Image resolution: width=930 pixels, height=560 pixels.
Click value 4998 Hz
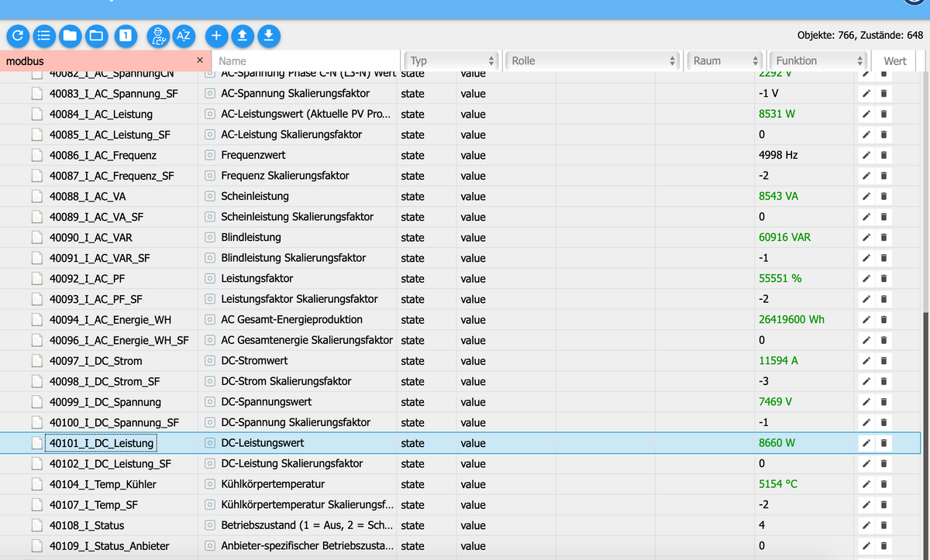778,155
